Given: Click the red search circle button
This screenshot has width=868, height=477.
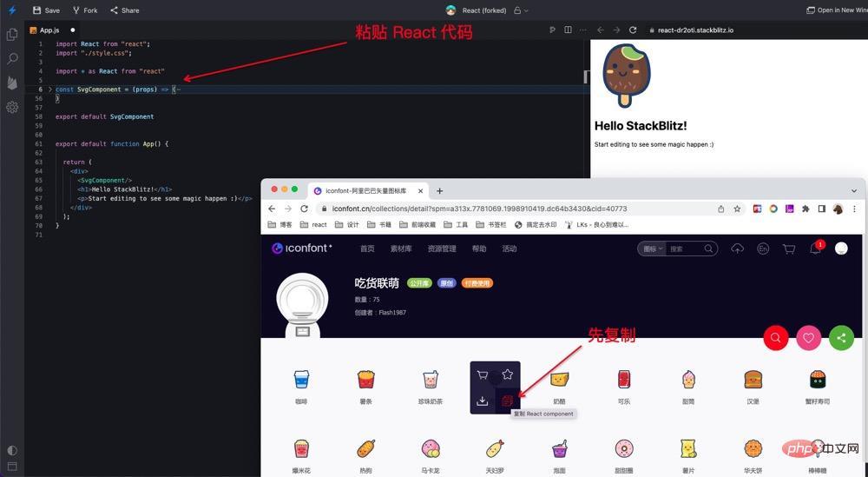Looking at the screenshot, I should coord(775,337).
